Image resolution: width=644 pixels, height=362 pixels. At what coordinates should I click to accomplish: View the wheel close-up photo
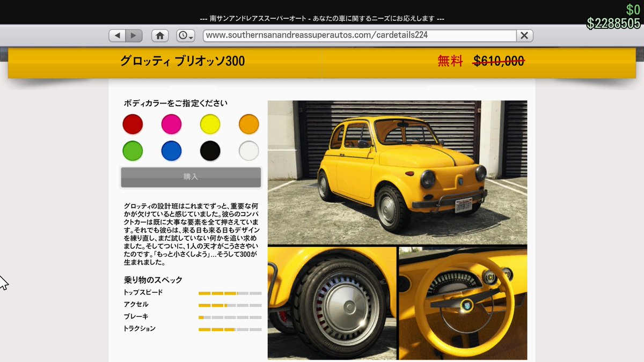click(332, 303)
